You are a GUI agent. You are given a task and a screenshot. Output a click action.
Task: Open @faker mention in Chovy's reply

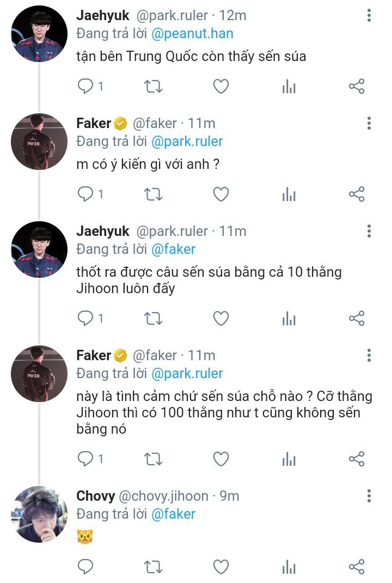(x=173, y=514)
